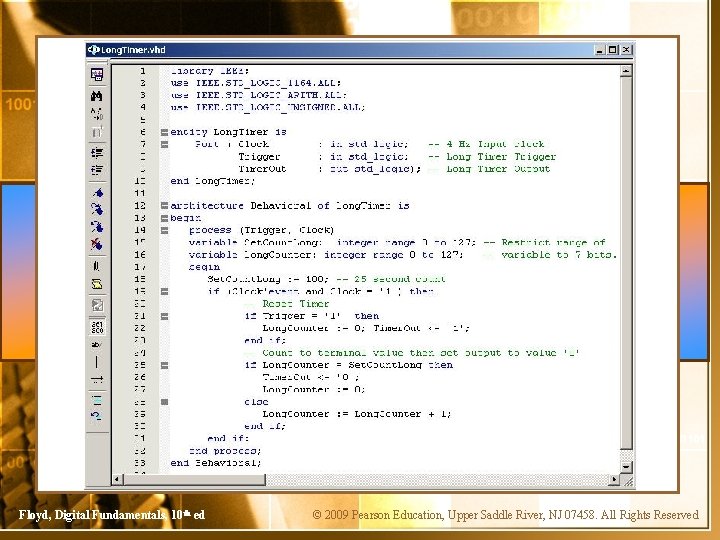
Task: Collapse the entity LongTimer block
Action: [164, 132]
